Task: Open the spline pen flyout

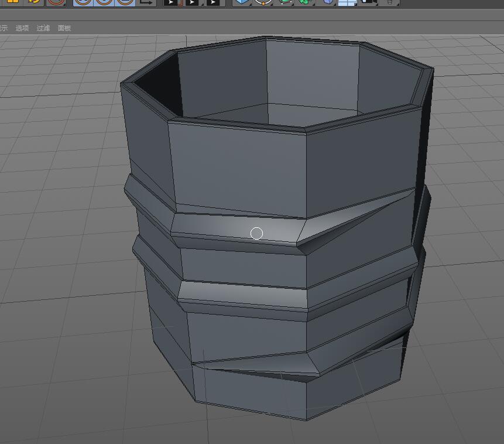Action: point(263,2)
